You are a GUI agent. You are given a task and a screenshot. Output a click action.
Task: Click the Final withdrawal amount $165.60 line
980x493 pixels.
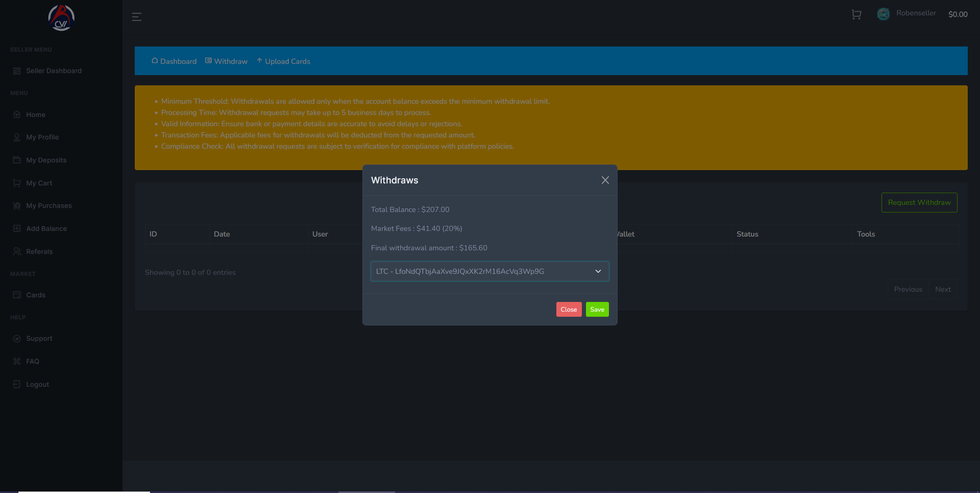[x=429, y=248]
